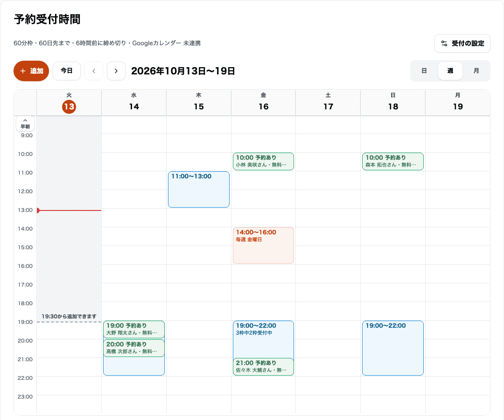Viewport: 504px width, 420px height.
Task: Expand 早朝 early morning hours
Action: coord(25,123)
